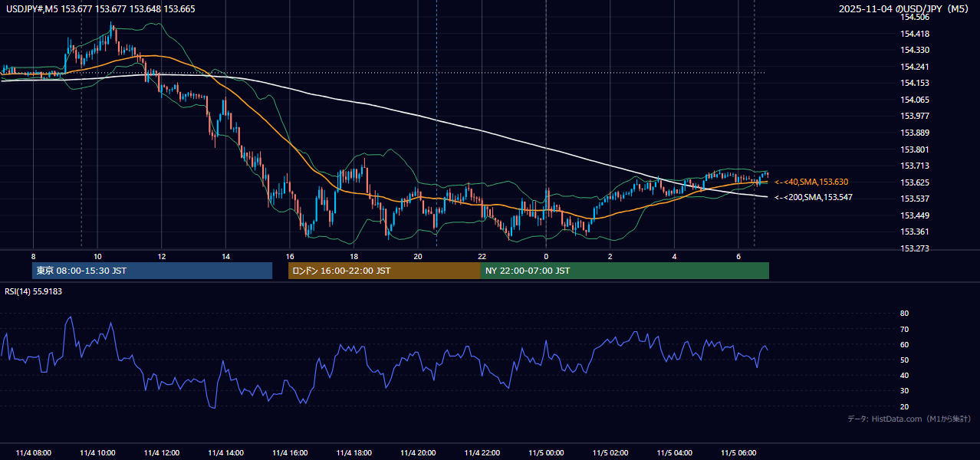
Task: Click RSI scale value 80
Action: click(x=904, y=314)
